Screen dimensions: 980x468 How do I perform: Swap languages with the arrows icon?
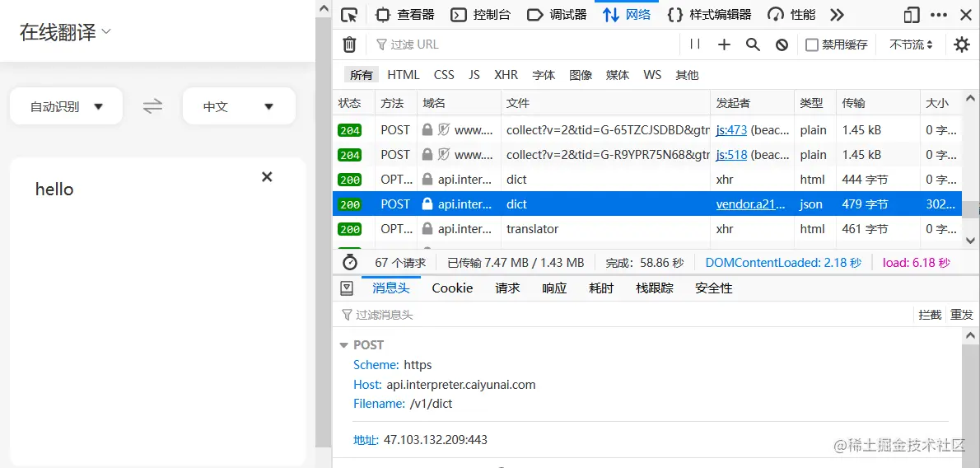click(152, 106)
